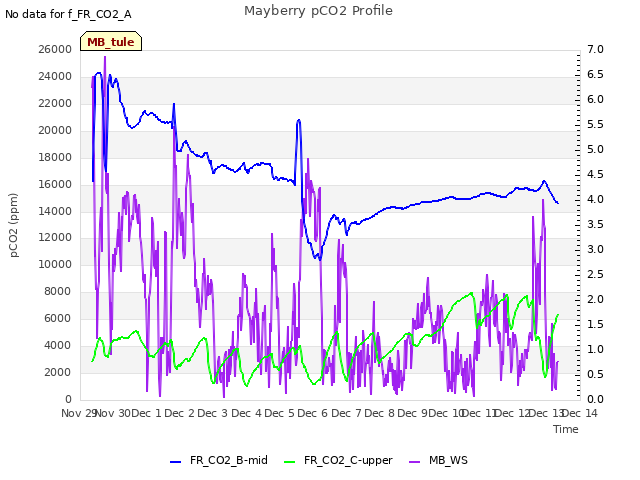This screenshot has width=640, height=480.
Task: Click the MB_tule label tag
Action: pos(111,41)
